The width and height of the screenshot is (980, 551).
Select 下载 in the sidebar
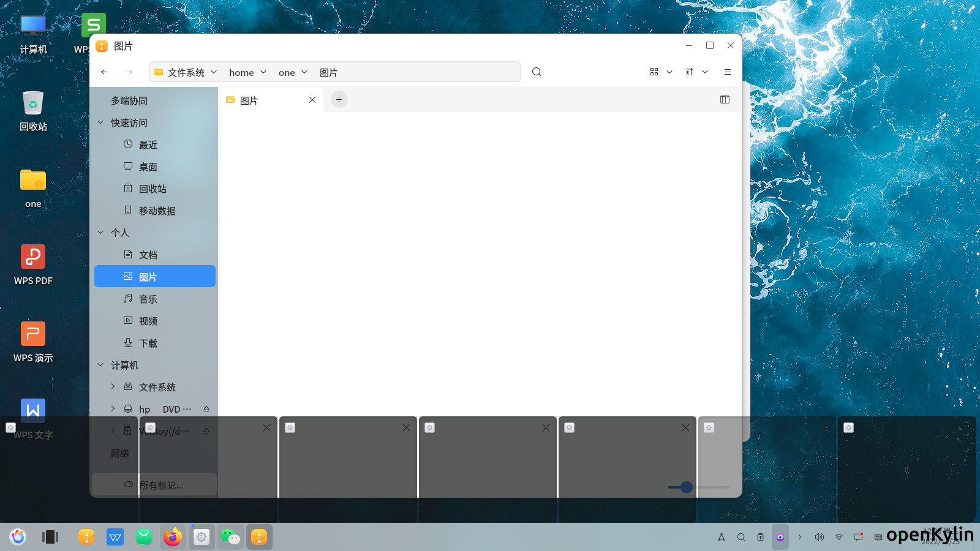click(155, 343)
